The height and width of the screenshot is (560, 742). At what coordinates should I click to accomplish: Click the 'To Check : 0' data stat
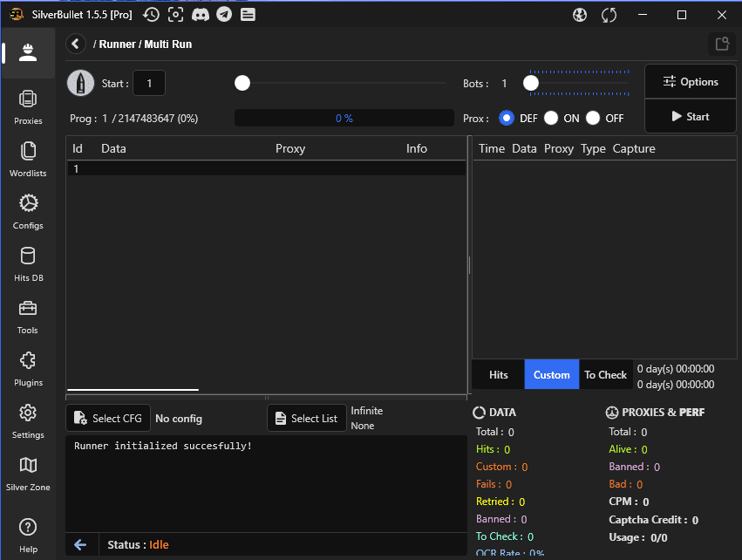pos(505,536)
